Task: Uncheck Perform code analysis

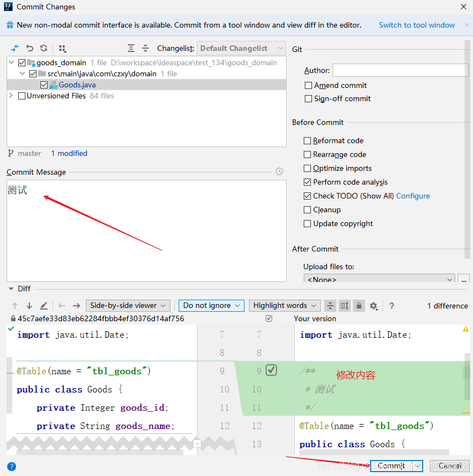Action: (307, 182)
